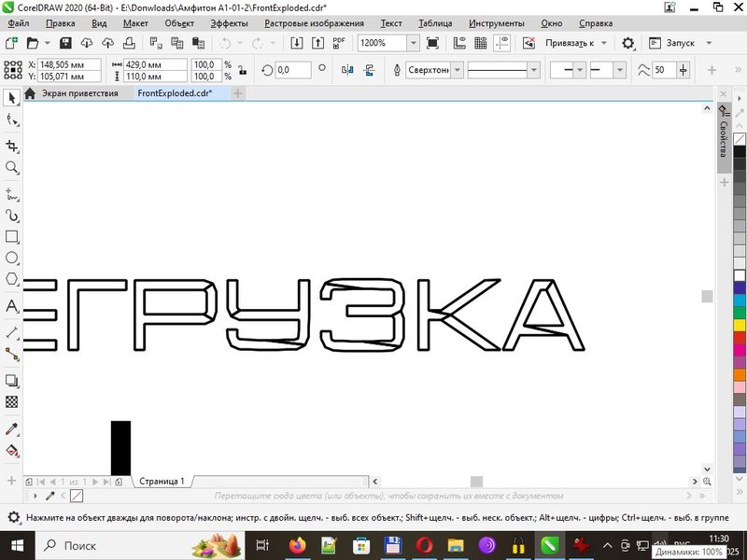
Task: Select the Rectangle tool
Action: tap(11, 237)
